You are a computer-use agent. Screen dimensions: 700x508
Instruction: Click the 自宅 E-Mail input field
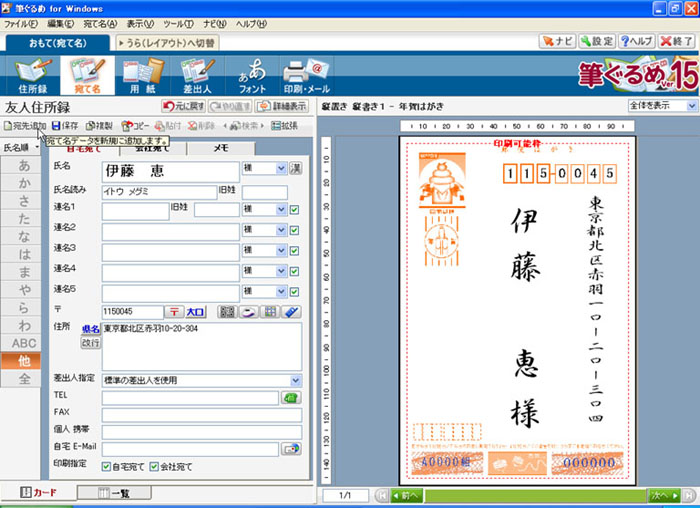[x=190, y=449]
